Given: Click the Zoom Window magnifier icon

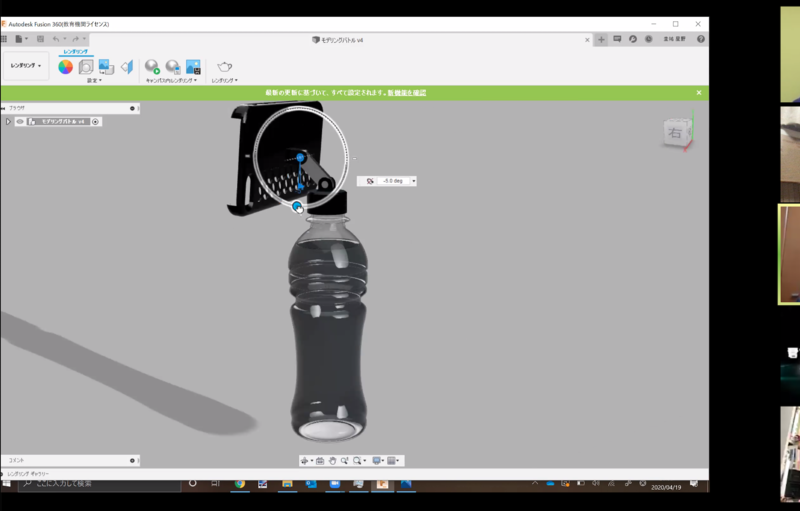Looking at the screenshot, I should coord(357,461).
